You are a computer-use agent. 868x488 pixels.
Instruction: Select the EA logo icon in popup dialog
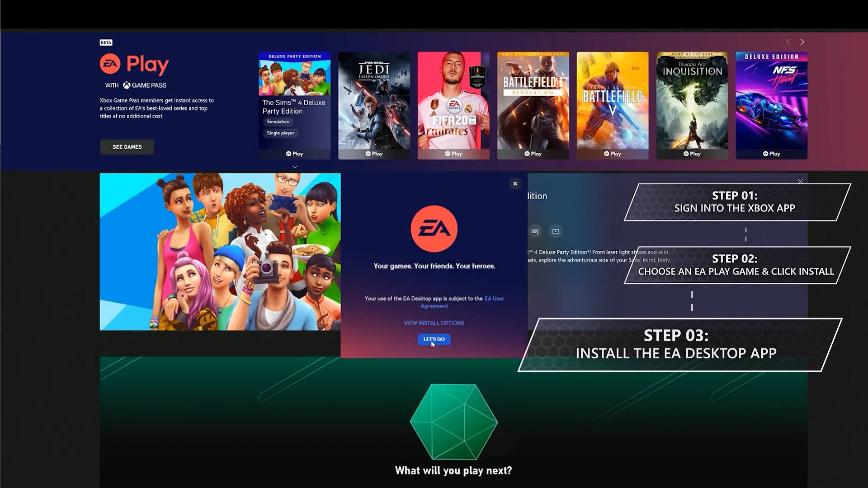pyautogui.click(x=434, y=229)
